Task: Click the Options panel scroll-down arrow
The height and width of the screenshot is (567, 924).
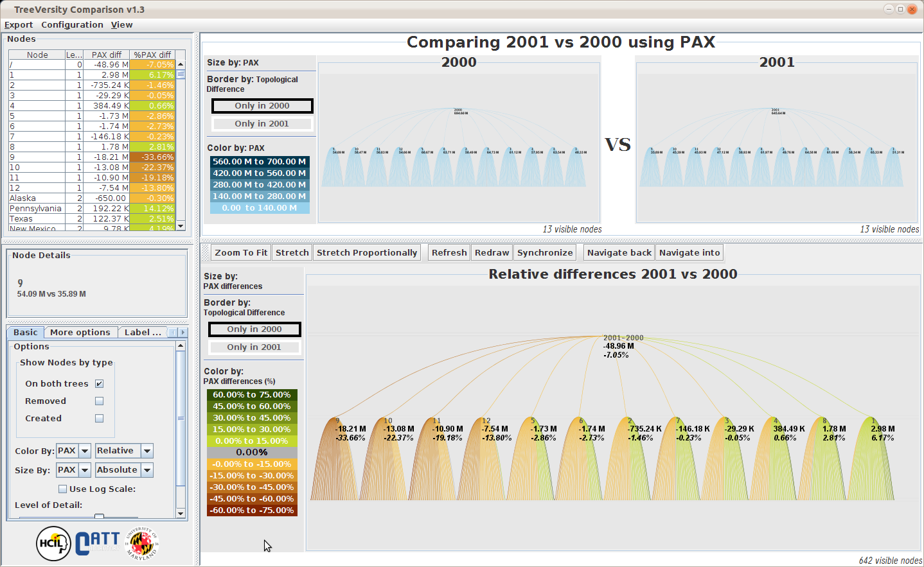Action: [x=181, y=513]
